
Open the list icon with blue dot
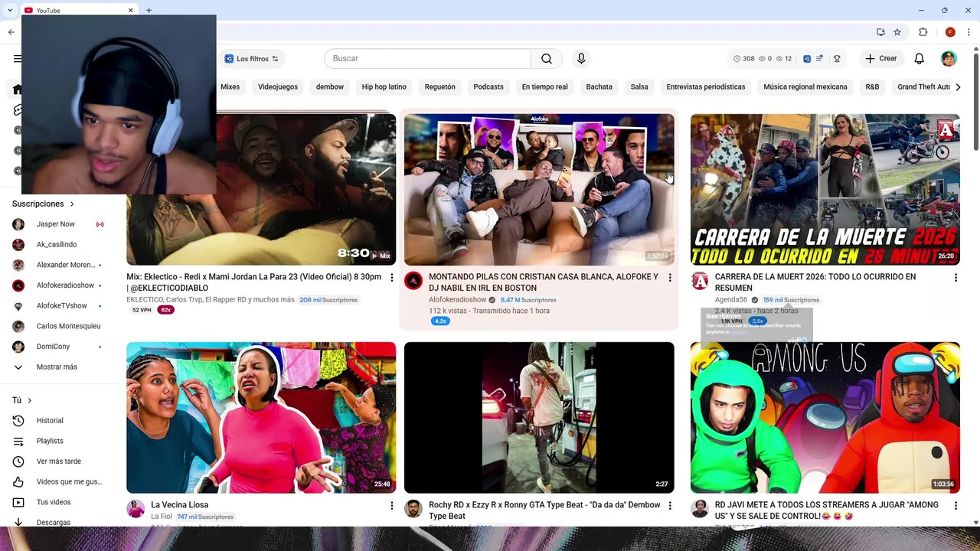click(x=819, y=59)
